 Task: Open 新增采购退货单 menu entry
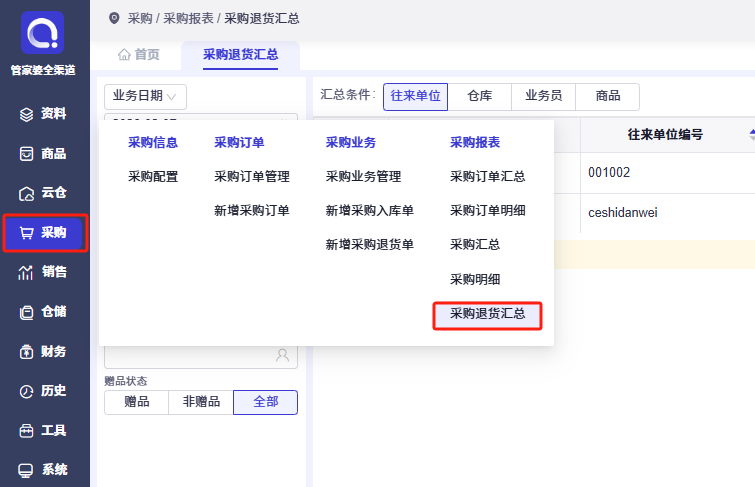(370, 245)
